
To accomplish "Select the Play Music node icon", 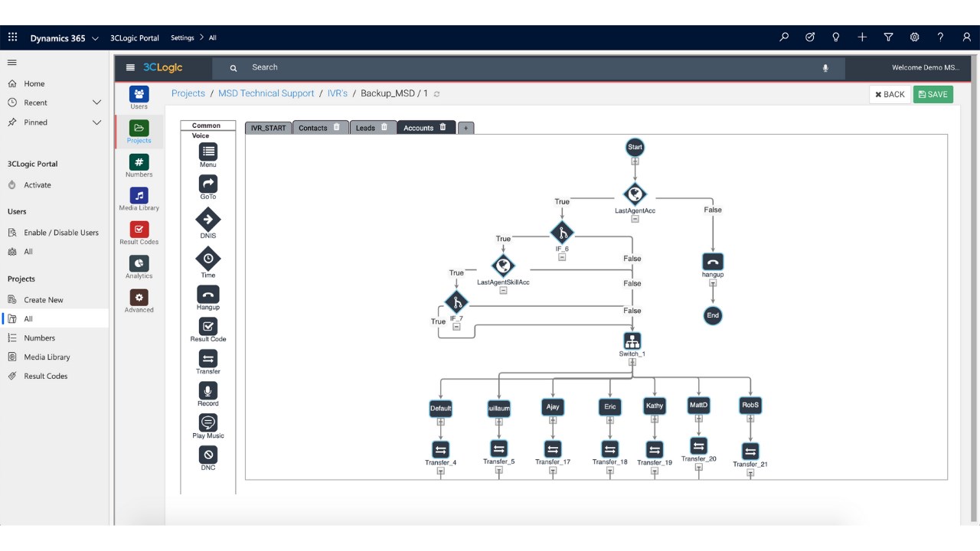I will click(207, 422).
